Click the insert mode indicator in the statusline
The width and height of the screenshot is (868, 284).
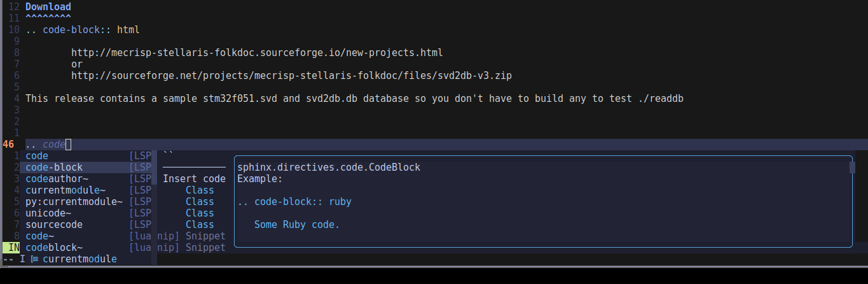14,247
